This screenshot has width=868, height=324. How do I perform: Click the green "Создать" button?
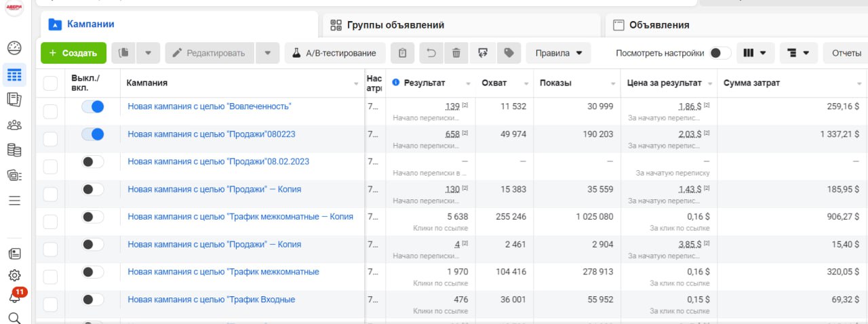click(73, 53)
